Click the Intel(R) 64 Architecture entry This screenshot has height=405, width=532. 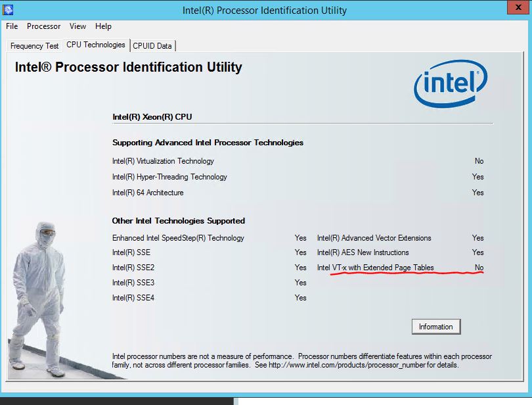148,193
